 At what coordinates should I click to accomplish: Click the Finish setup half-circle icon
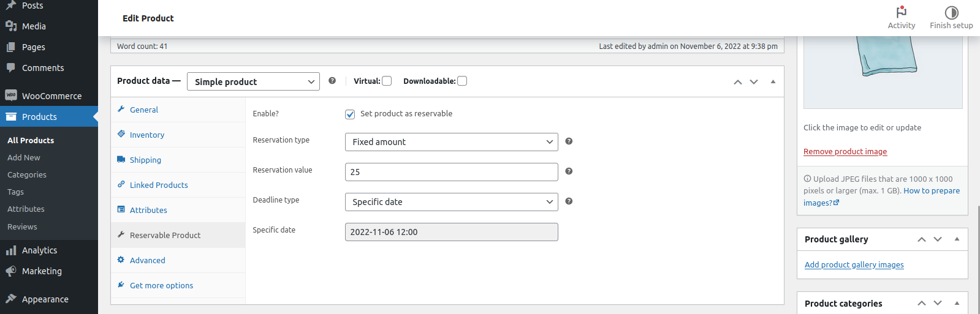tap(951, 12)
